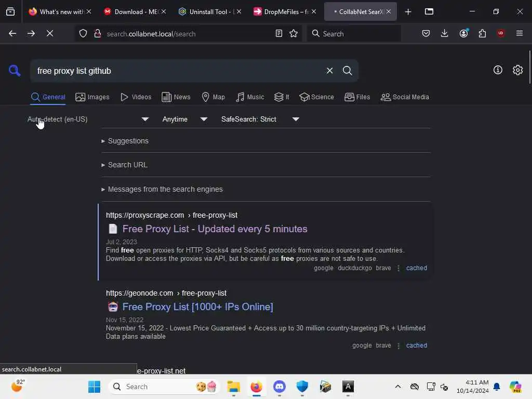Click the Windows taskbar Search box

164,387
